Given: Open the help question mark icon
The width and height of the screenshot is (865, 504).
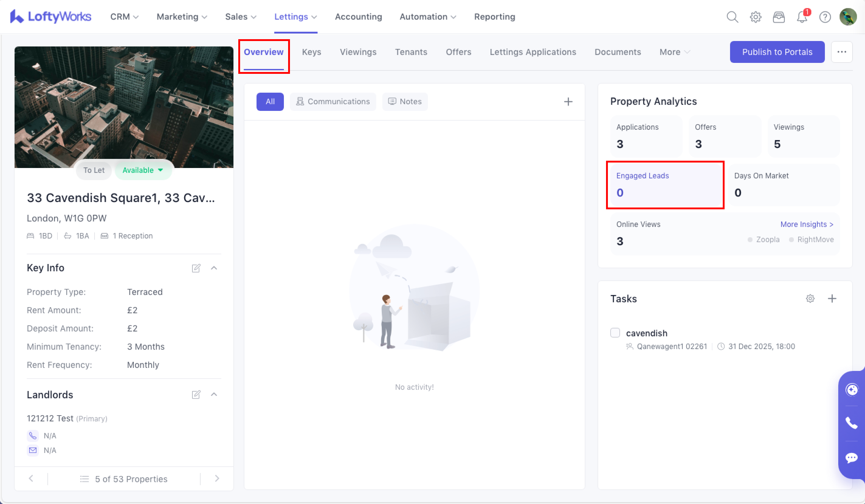Looking at the screenshot, I should coord(825,17).
